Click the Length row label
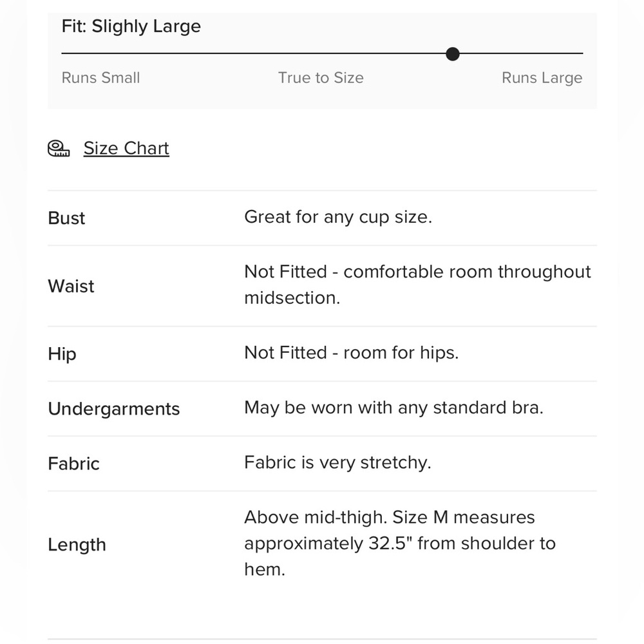 [x=77, y=545]
